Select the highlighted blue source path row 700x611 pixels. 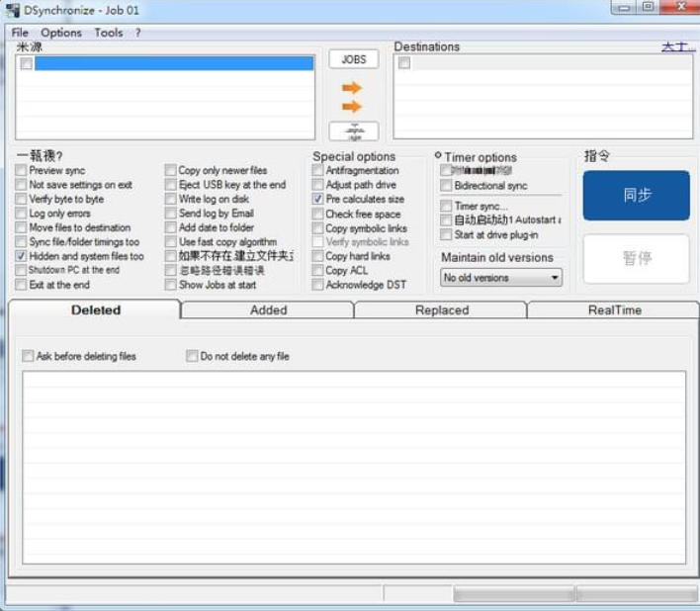(174, 63)
